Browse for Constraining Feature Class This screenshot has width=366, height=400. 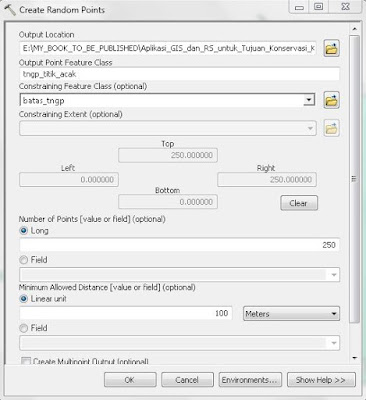click(x=331, y=100)
